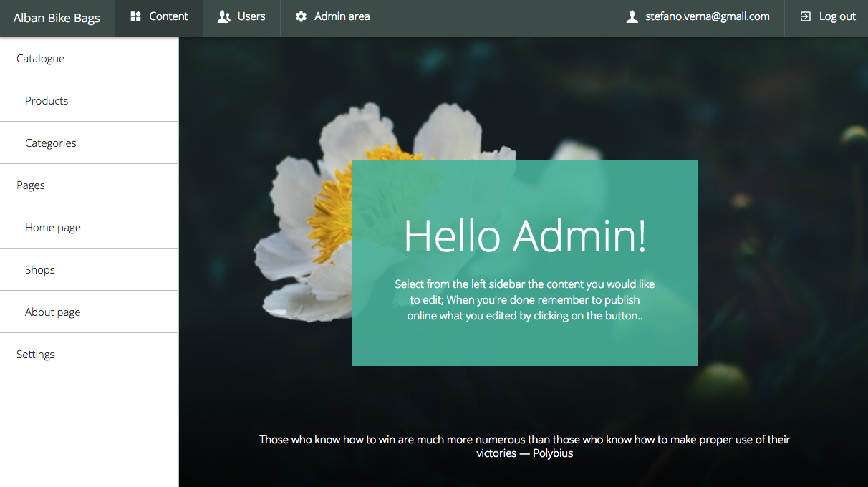This screenshot has width=868, height=487.
Task: Open the Admin area tab label
Action: coord(342,16)
